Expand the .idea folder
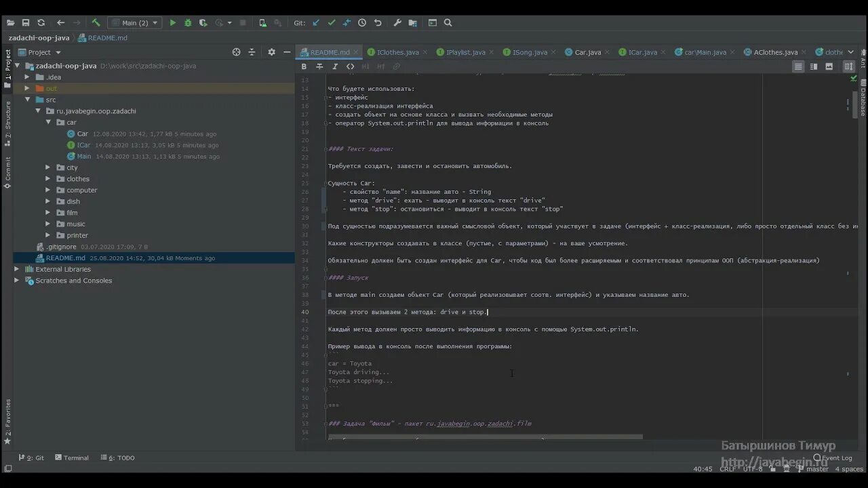This screenshot has height=488, width=868. pyautogui.click(x=28, y=77)
